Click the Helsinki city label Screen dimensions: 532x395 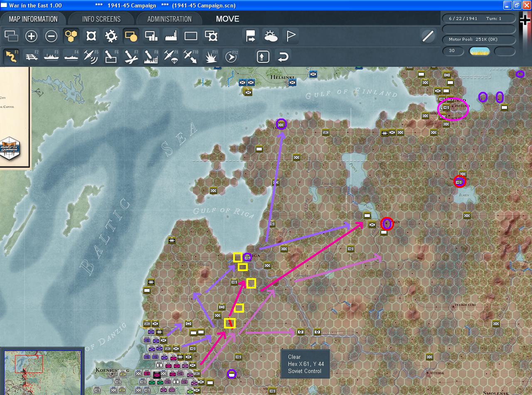282,77
